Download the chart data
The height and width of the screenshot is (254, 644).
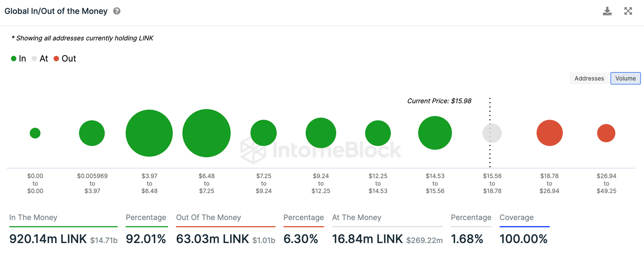pos(607,11)
